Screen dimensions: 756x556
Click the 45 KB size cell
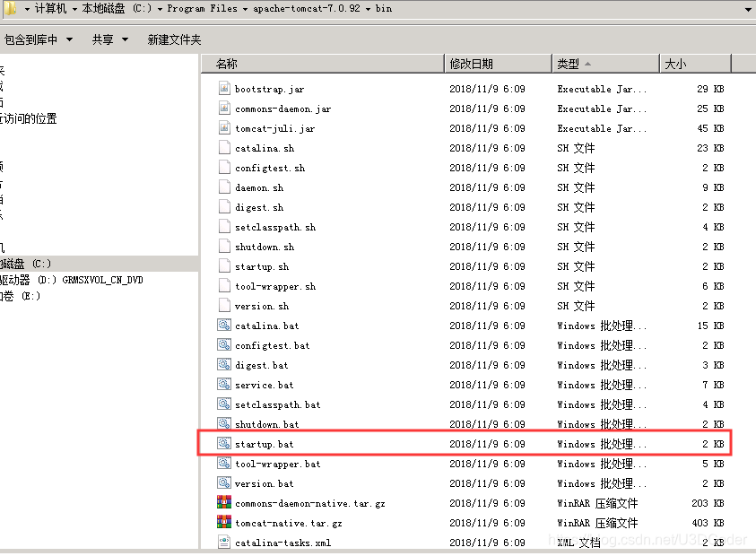710,128
